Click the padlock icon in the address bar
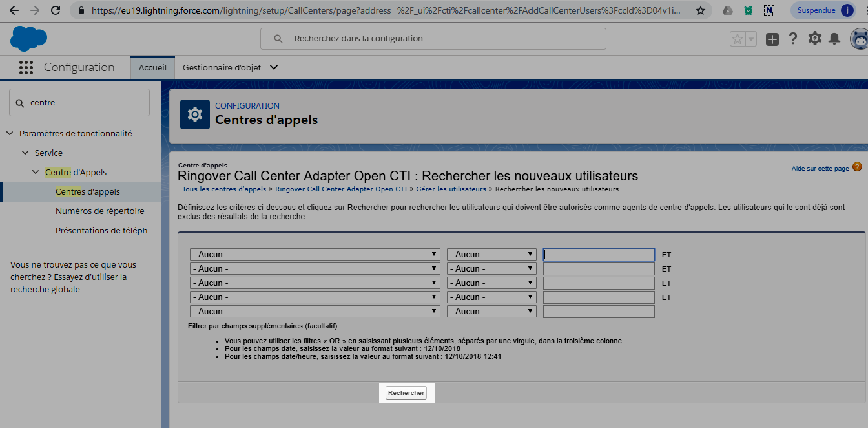 coord(81,10)
